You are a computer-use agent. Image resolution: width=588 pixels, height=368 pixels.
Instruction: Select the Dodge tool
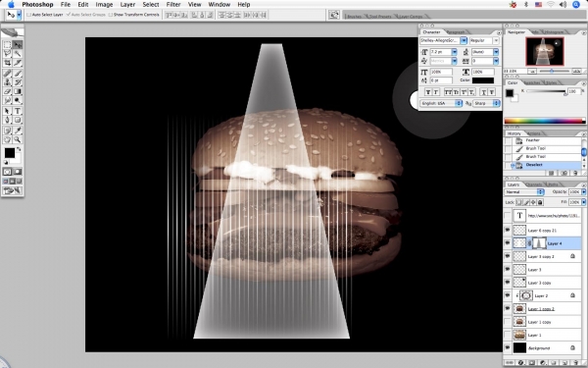click(x=18, y=100)
